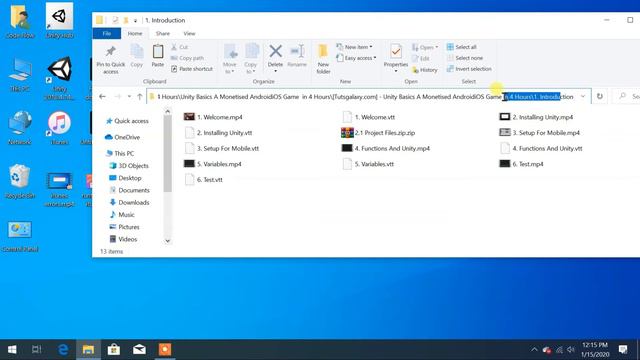The image size is (640, 360).
Task: Select file 3. Setup For Mobile.mp4
Action: (x=540, y=133)
